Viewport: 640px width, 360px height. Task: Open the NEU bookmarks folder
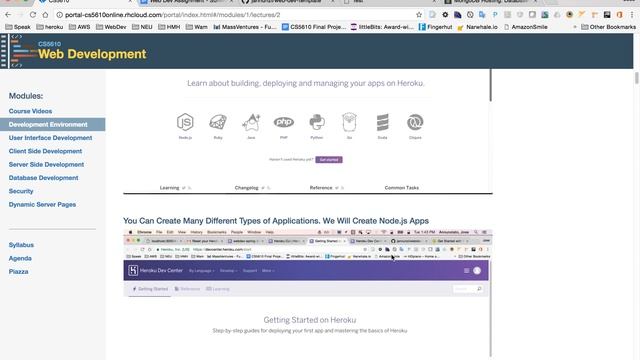click(142, 27)
